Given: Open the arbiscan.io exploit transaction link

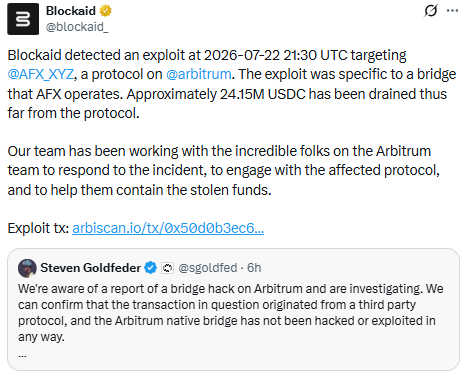Looking at the screenshot, I should coord(168,228).
